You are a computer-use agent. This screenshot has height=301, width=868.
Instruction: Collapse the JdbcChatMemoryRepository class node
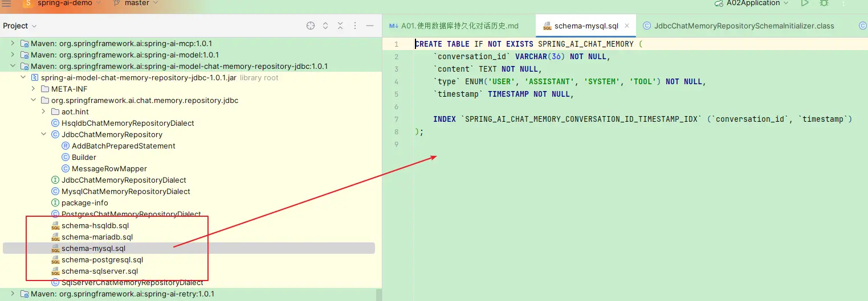pos(44,134)
